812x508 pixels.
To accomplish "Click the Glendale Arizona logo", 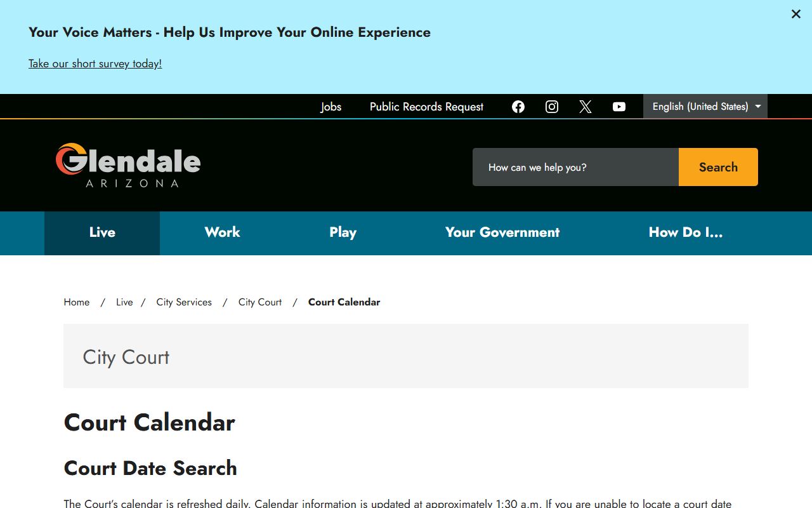I will pyautogui.click(x=128, y=165).
